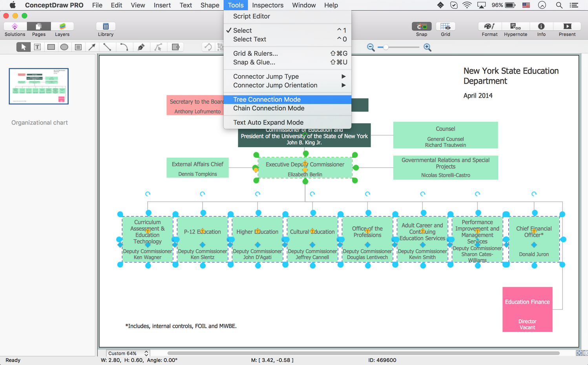Open the Format inspector
The width and height of the screenshot is (588, 365).
point(489,26)
